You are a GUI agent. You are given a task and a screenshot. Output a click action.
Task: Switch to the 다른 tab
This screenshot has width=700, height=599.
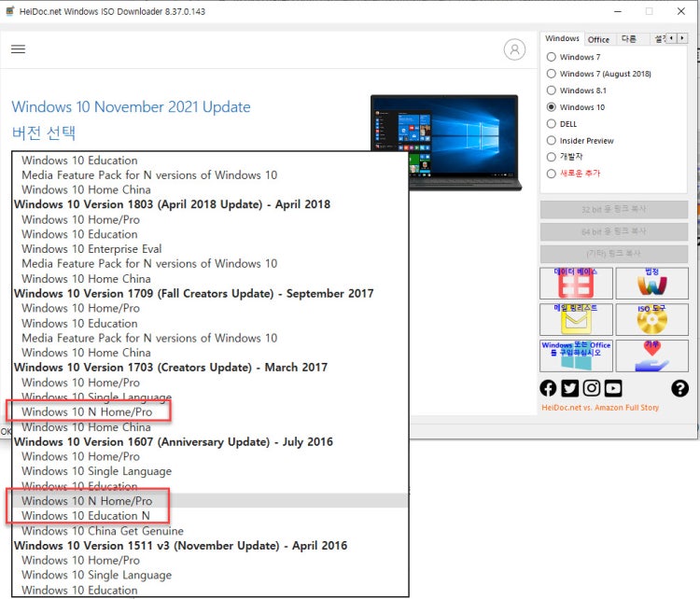[628, 39]
